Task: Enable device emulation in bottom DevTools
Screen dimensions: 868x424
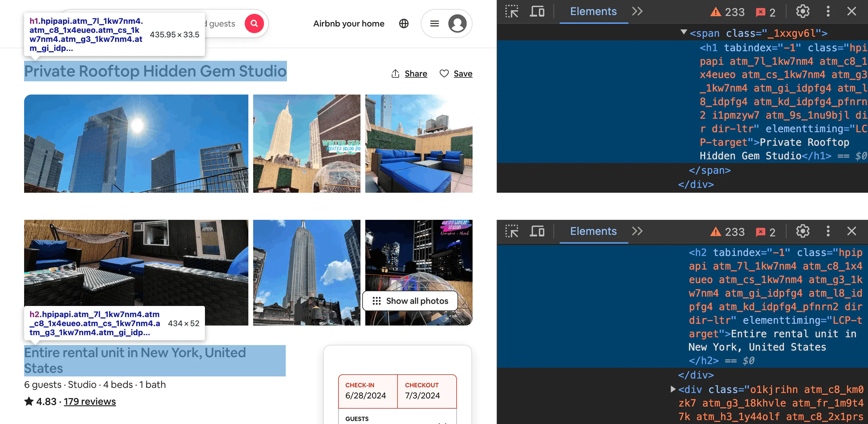Action: click(537, 231)
